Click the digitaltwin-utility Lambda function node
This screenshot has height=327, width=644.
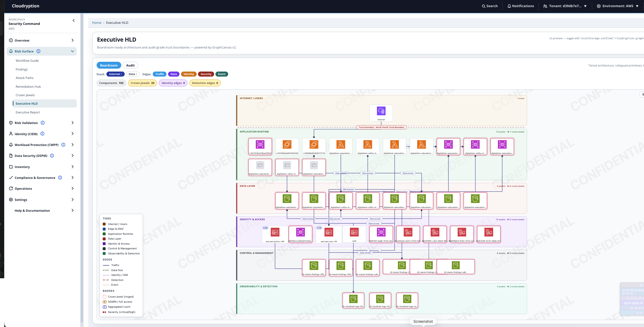click(368, 146)
